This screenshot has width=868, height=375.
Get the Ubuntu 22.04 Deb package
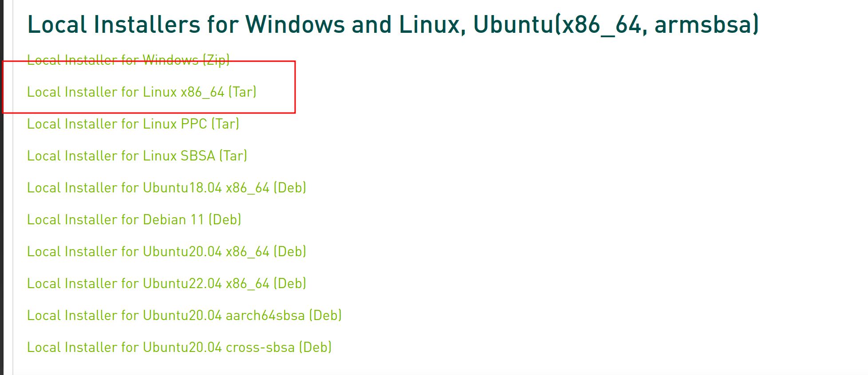[167, 283]
